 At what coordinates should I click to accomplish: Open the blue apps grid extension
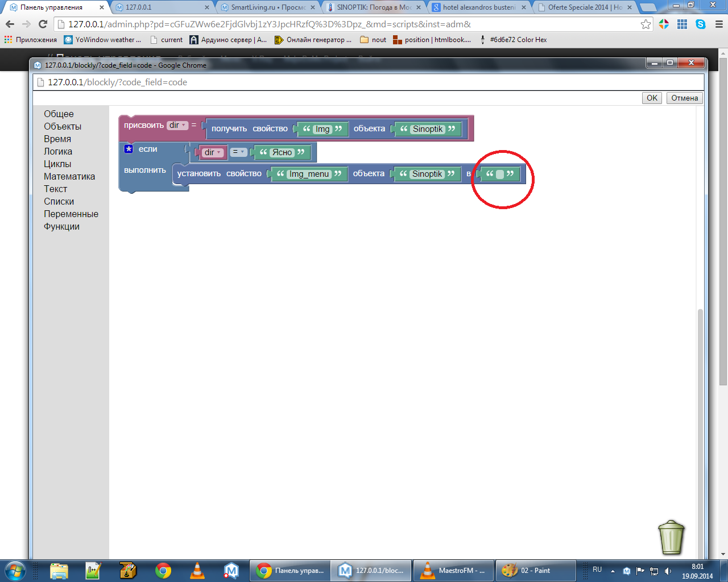pos(682,24)
